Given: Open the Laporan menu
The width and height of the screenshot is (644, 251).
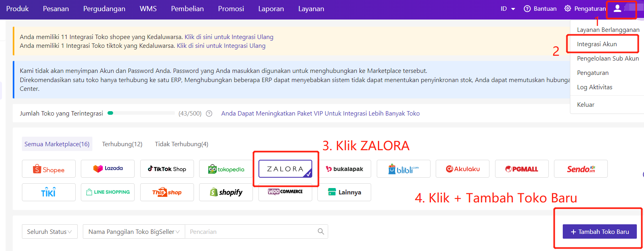Looking at the screenshot, I should [x=271, y=9].
